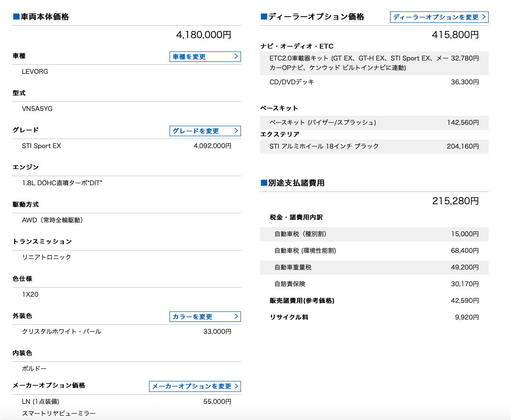Click the AWD（常時全輪駆動） value

click(x=52, y=220)
